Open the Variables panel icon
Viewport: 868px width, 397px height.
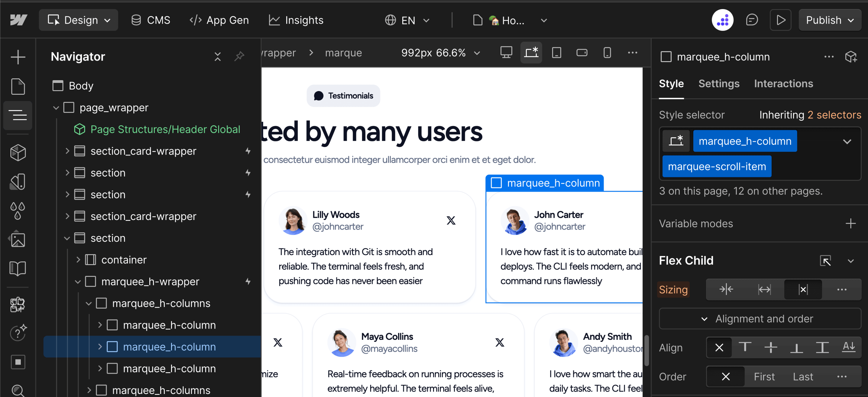[x=18, y=182]
